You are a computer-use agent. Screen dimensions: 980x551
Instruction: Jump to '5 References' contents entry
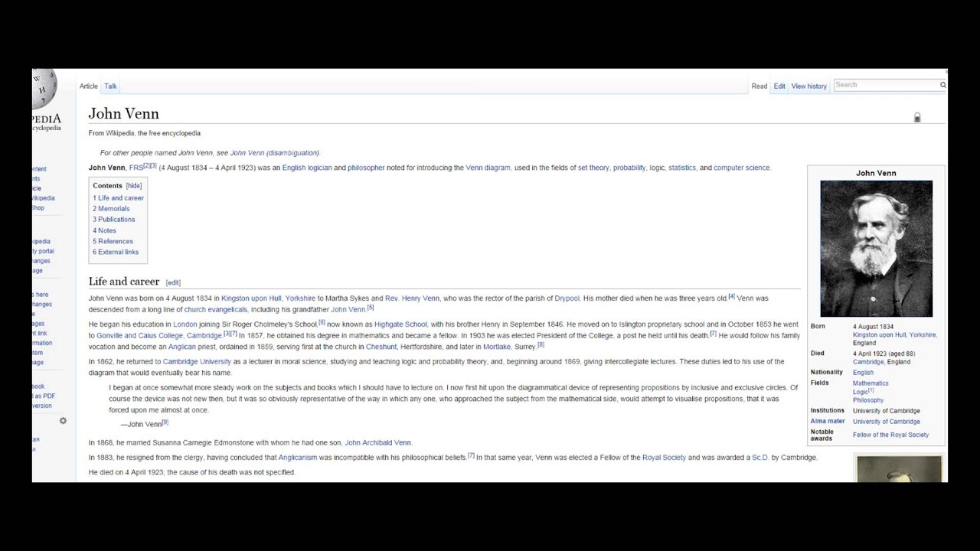point(113,241)
